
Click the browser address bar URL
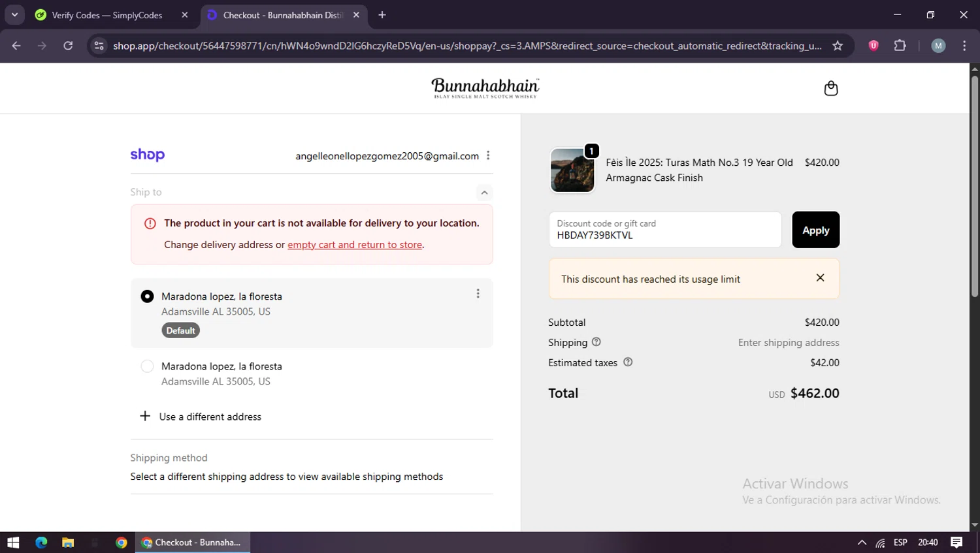coord(467,46)
